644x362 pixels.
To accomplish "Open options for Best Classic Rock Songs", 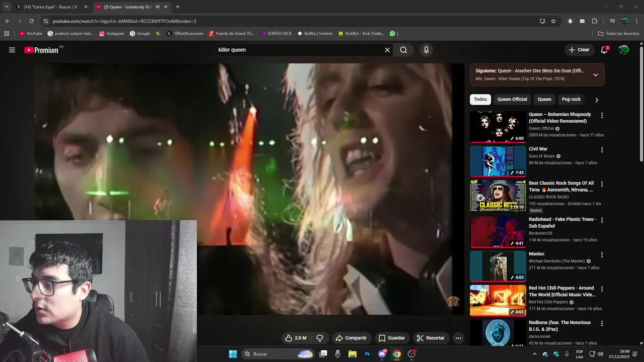I will click(602, 184).
